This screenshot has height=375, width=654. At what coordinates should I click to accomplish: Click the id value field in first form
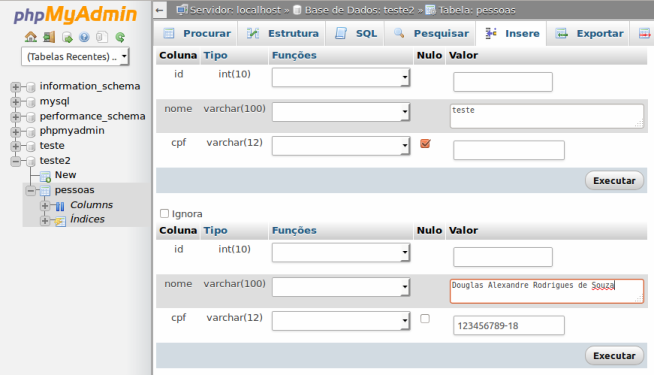coord(503,82)
